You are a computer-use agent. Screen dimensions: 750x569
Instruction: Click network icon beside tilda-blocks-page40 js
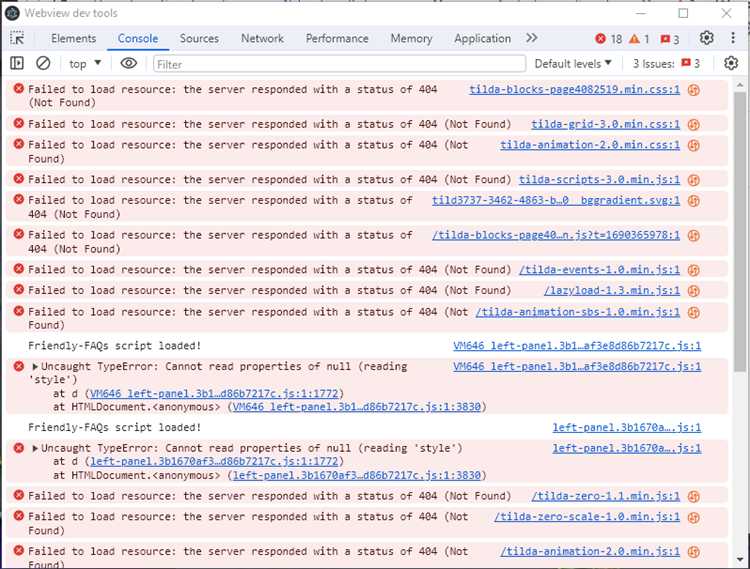click(694, 236)
